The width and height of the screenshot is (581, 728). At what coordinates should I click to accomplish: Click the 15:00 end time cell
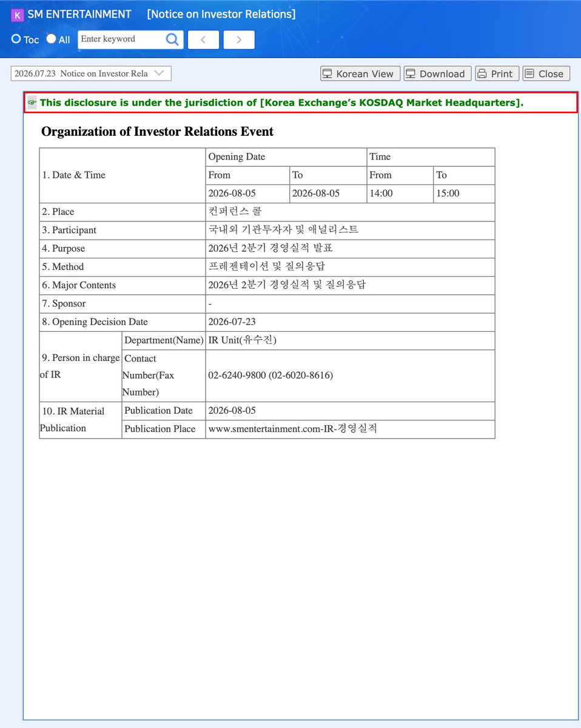465,194
